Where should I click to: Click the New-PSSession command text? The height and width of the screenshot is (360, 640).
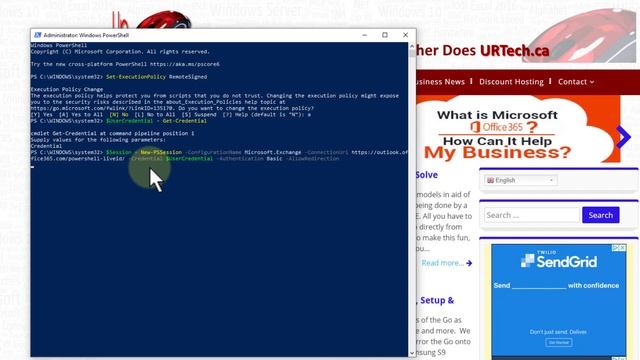[161, 152]
